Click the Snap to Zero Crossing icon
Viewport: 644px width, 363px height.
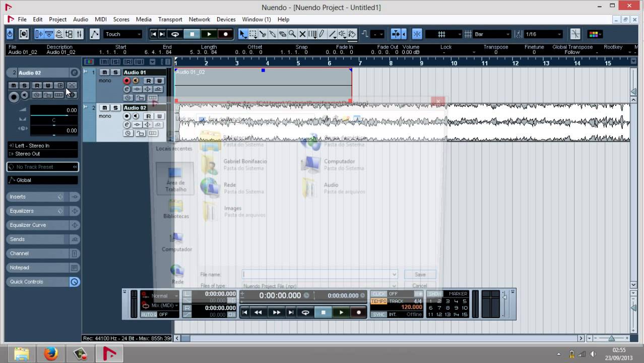pos(575,34)
